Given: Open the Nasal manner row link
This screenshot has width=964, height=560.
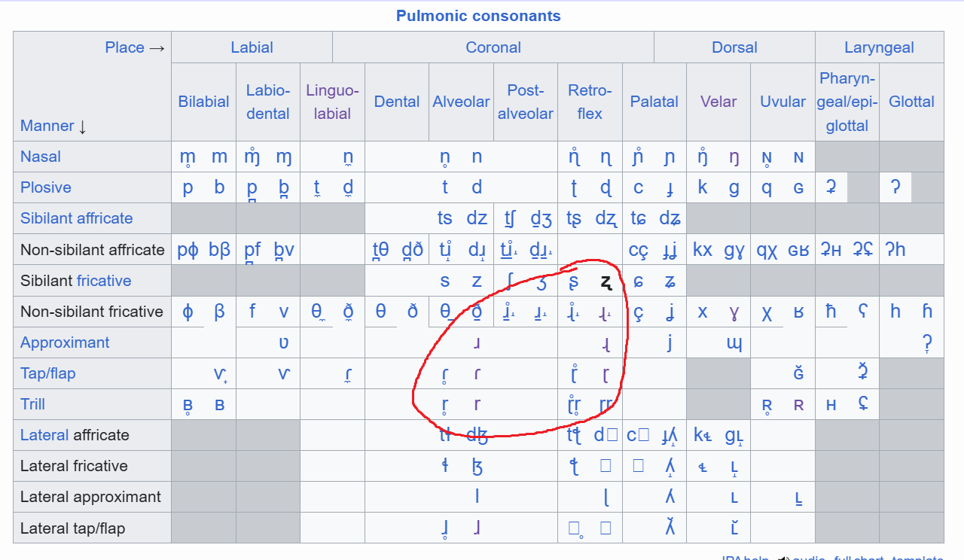Looking at the screenshot, I should (x=41, y=157).
